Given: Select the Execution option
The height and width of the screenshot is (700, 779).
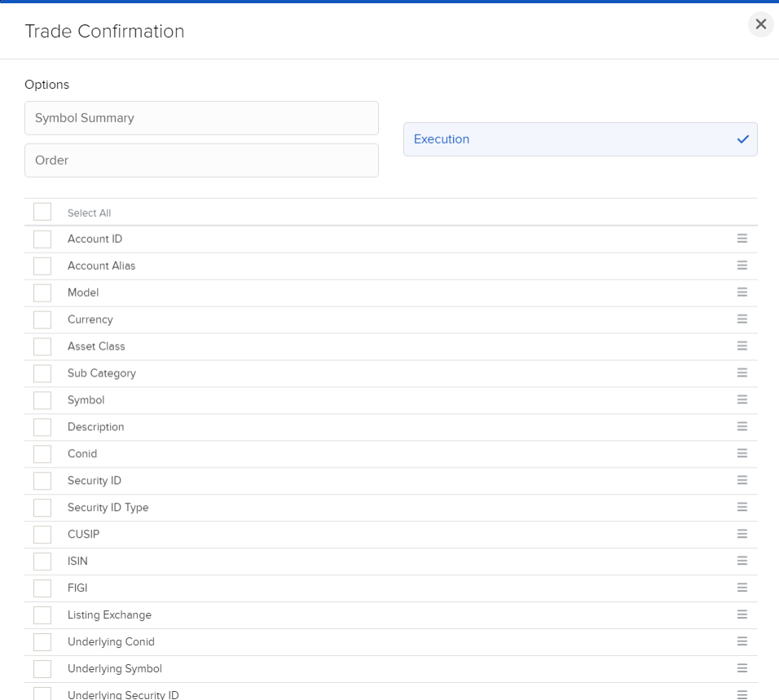Looking at the screenshot, I should click(580, 139).
